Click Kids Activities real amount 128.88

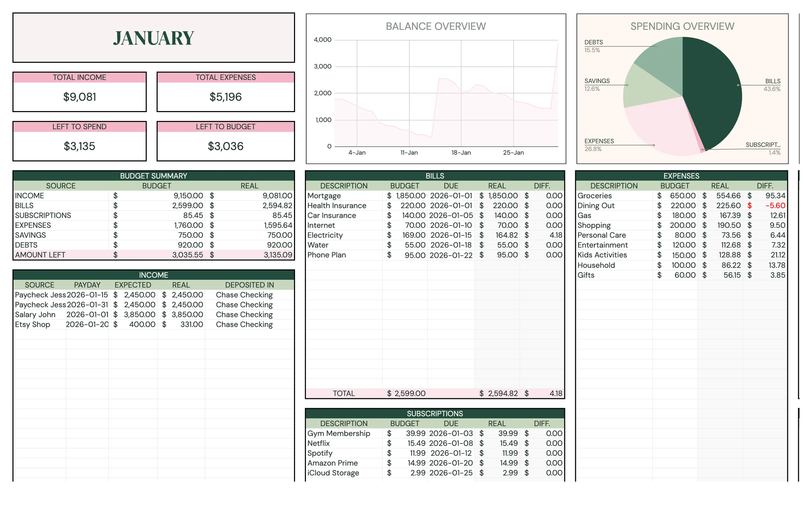729,255
